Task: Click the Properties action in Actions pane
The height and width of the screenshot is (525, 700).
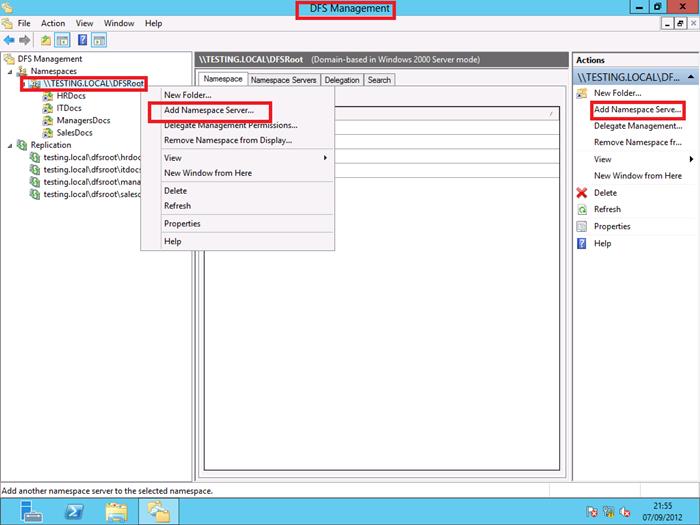Action: (612, 226)
